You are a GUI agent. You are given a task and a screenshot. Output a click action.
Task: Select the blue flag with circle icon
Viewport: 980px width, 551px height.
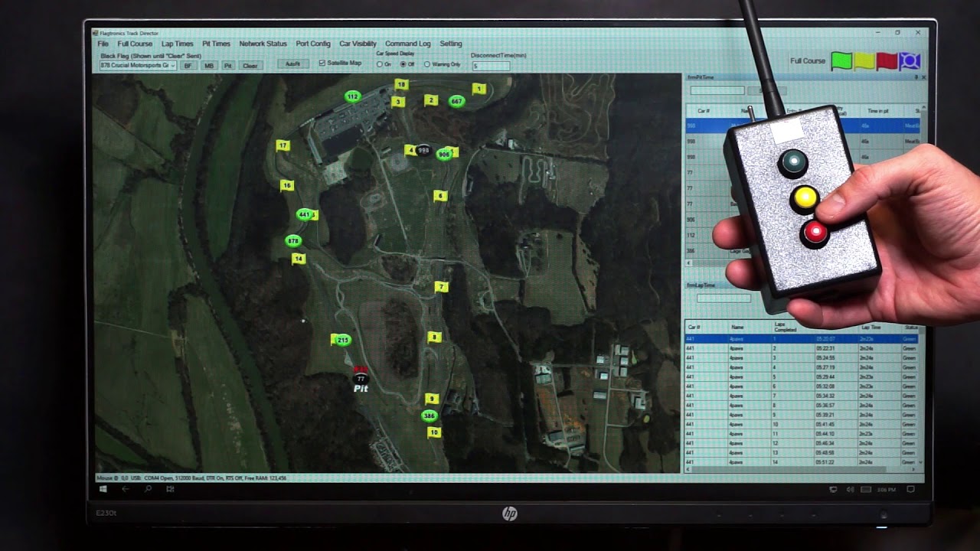click(x=909, y=60)
